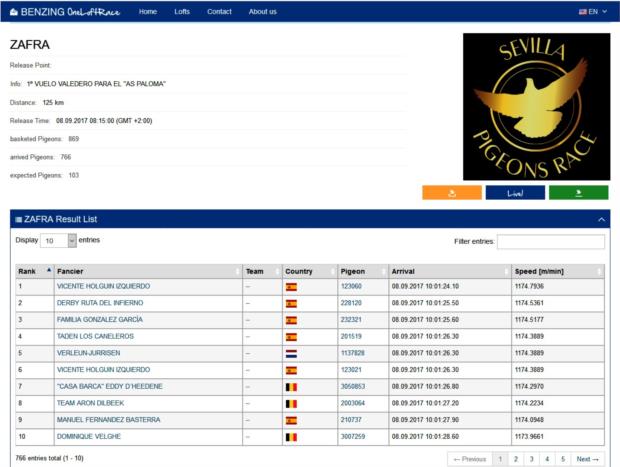Collapse the ZAFRA Result List panel
The image size is (620, 467).
tap(601, 219)
